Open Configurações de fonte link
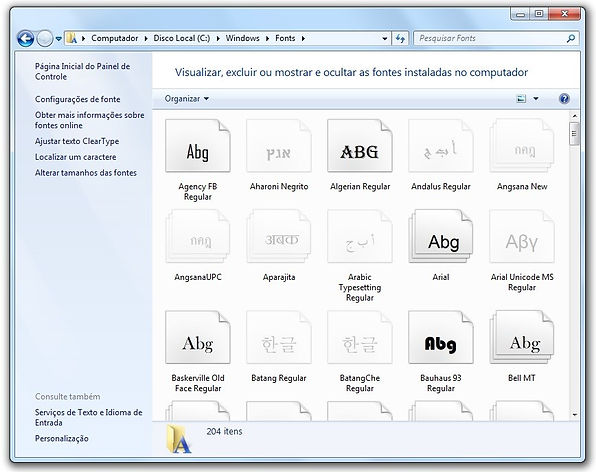 click(x=78, y=99)
